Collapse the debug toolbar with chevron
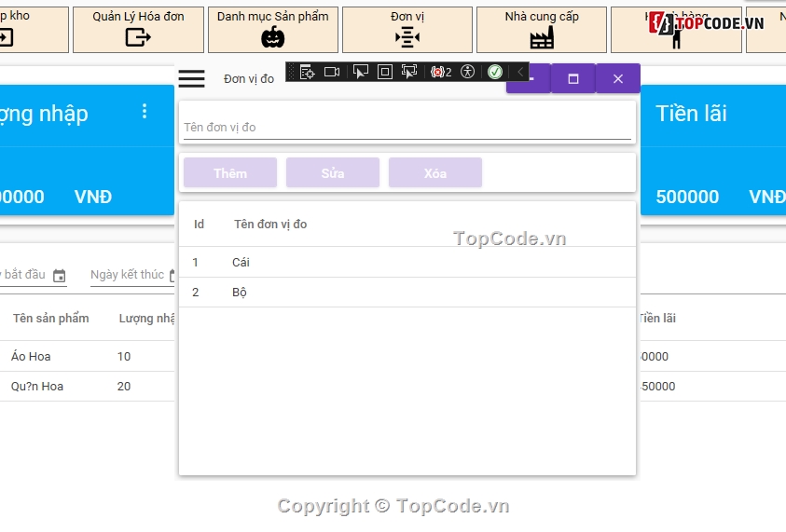Image resolution: width=786 pixels, height=532 pixels. [520, 72]
